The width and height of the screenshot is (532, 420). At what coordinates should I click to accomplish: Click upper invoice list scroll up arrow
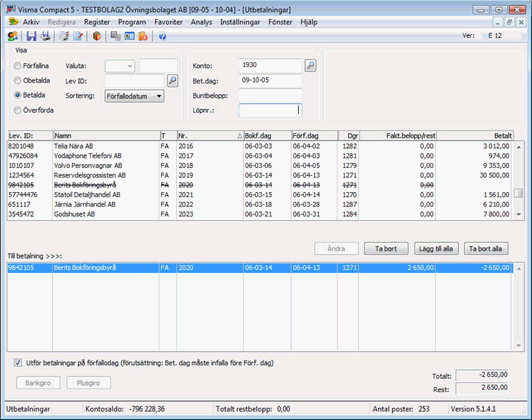(518, 147)
